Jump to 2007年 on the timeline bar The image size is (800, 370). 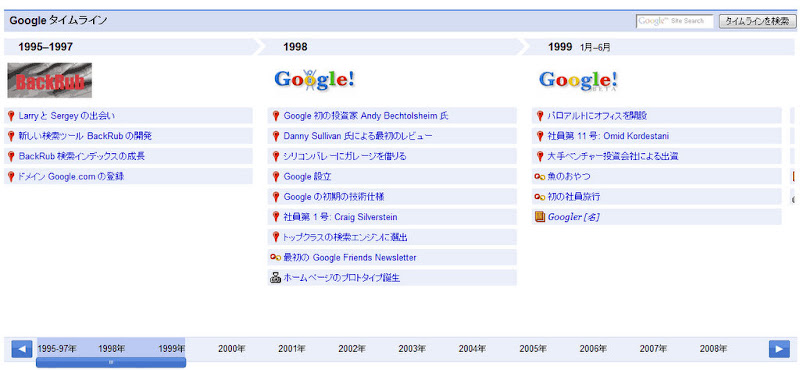coord(653,349)
